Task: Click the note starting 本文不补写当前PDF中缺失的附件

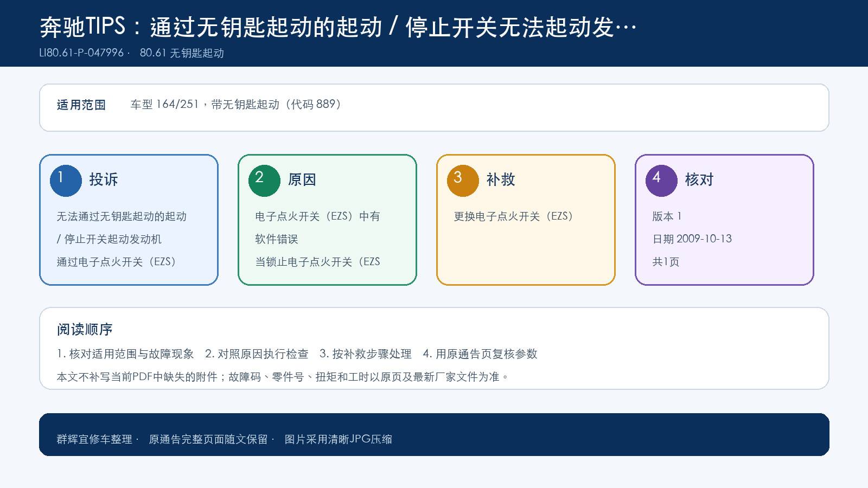Action: tap(283, 377)
